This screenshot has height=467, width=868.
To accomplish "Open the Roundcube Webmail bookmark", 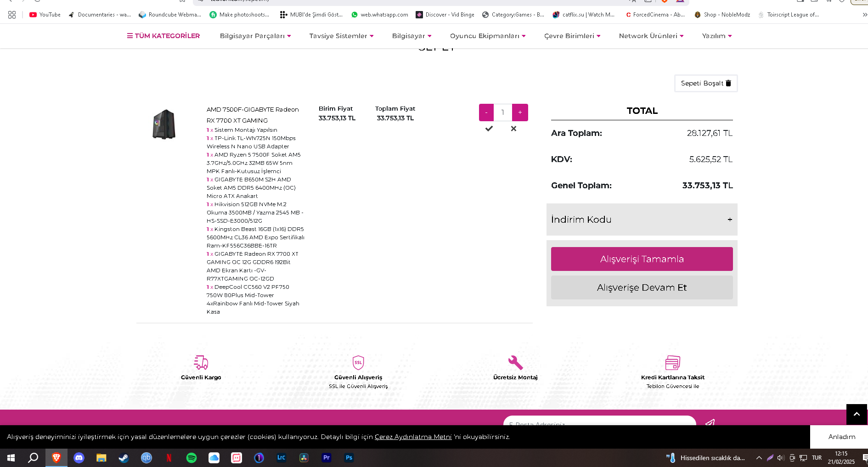I will pos(170,15).
